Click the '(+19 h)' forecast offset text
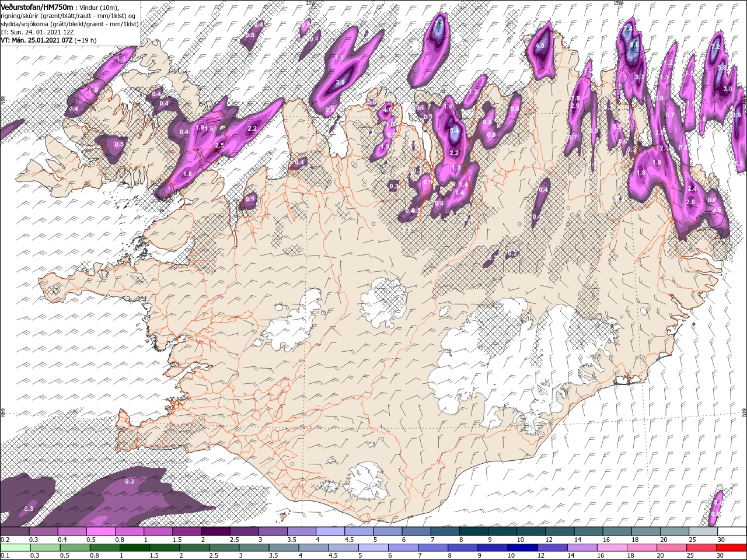Screen dimensions: 747x560 pos(86,40)
